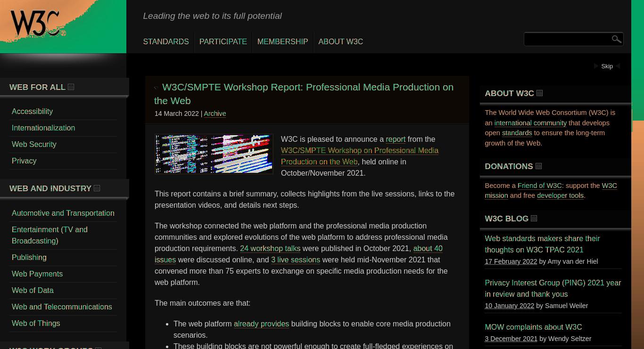Open the about 40 issues link
The image size is (644, 349).
tap(298, 254)
